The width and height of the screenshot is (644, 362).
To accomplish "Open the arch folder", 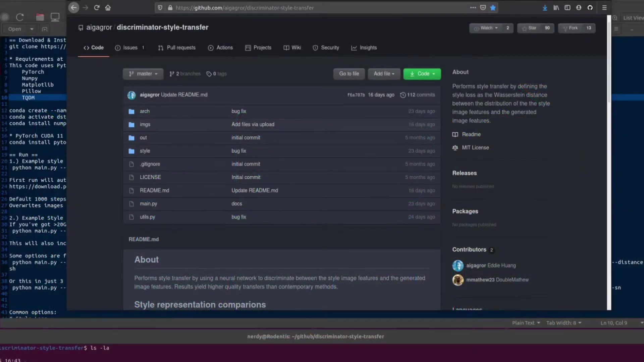I will click(x=145, y=111).
